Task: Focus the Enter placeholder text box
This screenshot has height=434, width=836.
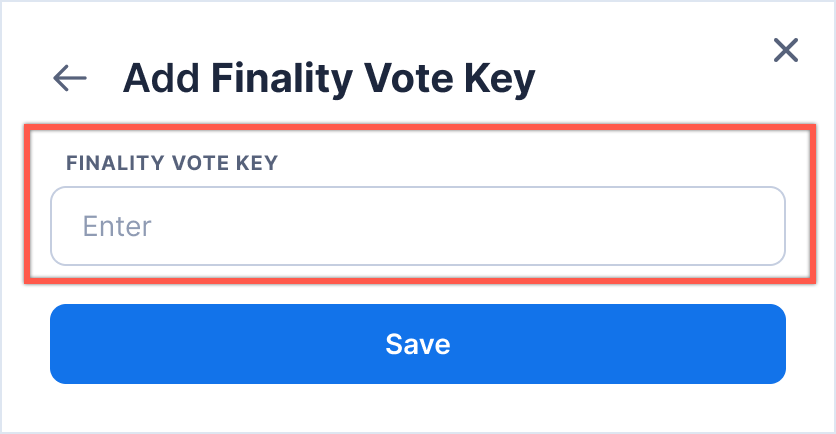Action: click(x=417, y=226)
